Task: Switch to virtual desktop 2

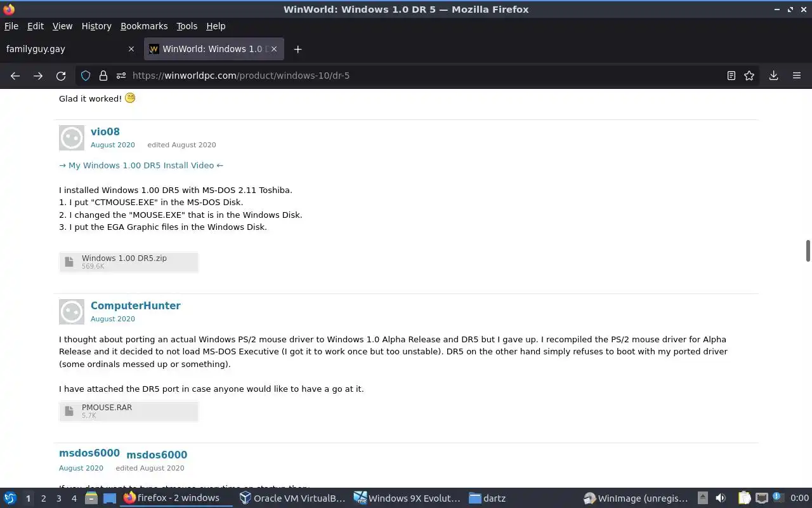Action: [43, 498]
